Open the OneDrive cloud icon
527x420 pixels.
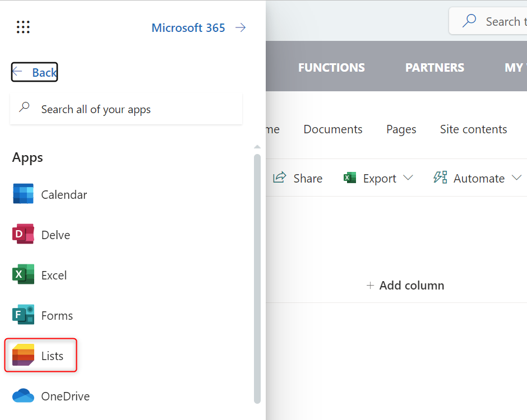click(x=23, y=395)
